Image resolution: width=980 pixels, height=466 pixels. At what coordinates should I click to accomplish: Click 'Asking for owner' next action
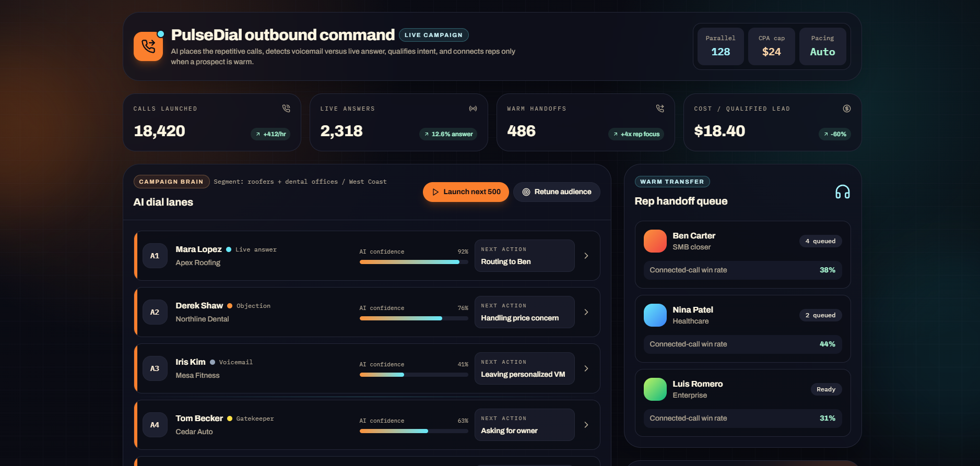coord(524,425)
